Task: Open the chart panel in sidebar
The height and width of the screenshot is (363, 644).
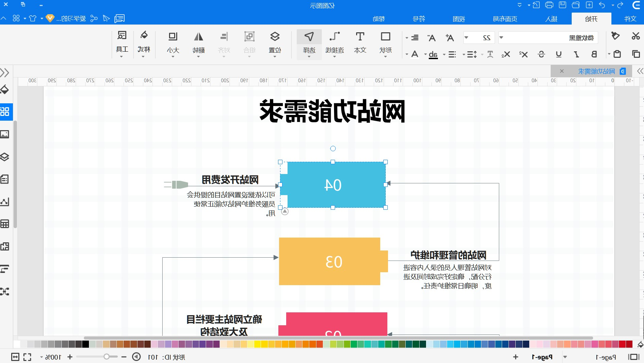Action: [5, 202]
